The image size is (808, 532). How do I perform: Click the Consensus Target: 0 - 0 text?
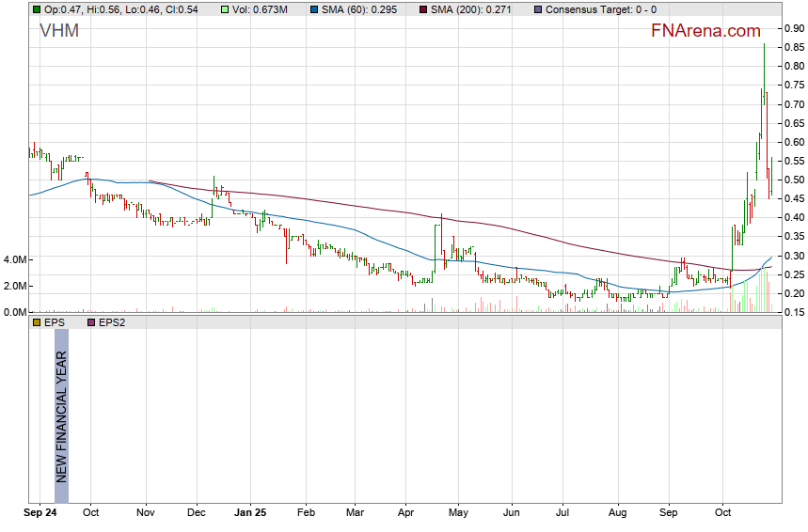tap(601, 8)
